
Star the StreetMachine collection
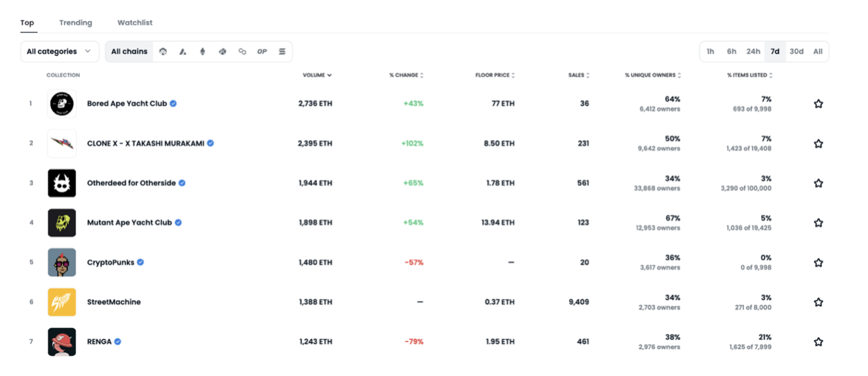pyautogui.click(x=819, y=302)
